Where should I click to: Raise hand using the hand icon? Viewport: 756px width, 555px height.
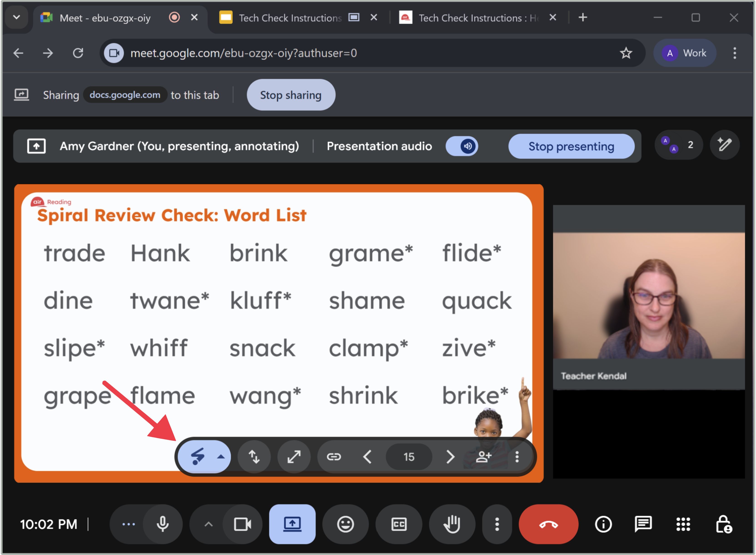[x=452, y=524]
